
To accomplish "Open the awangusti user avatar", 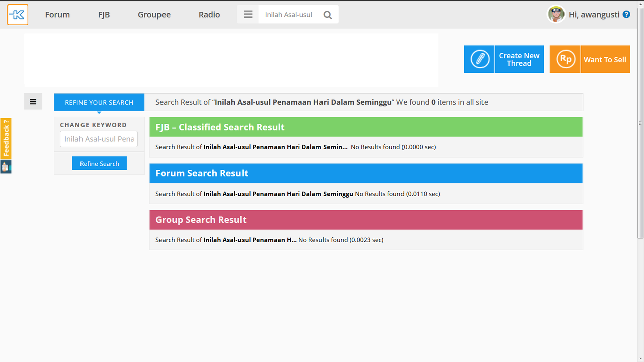I will [556, 14].
